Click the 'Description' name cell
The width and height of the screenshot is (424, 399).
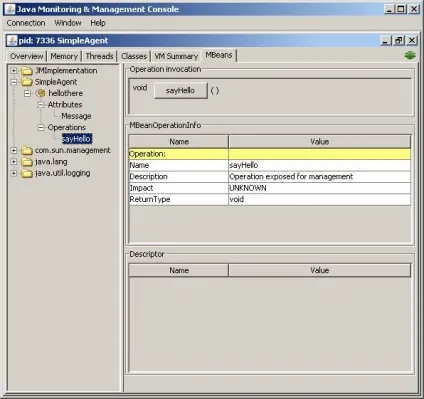[179, 177]
